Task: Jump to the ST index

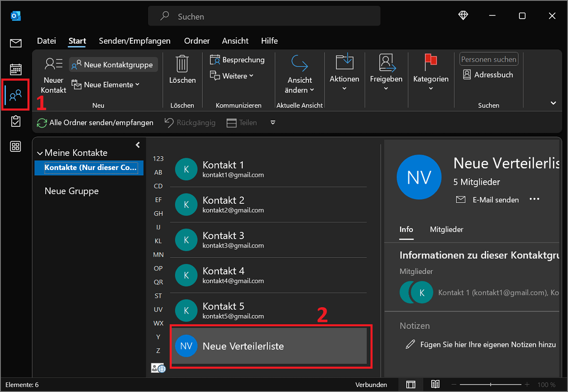Action: coord(158,296)
